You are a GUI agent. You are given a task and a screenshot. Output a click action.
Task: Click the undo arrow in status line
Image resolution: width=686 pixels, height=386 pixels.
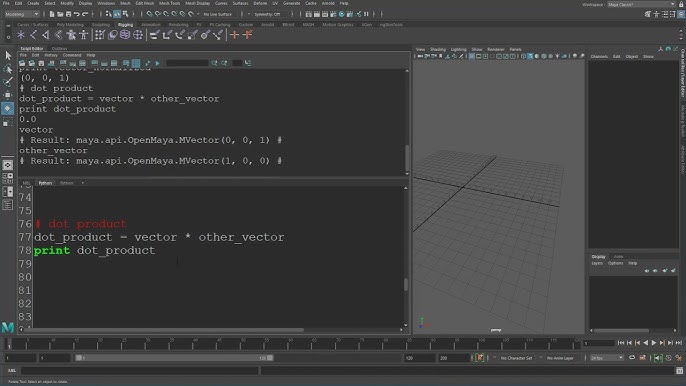click(77, 14)
